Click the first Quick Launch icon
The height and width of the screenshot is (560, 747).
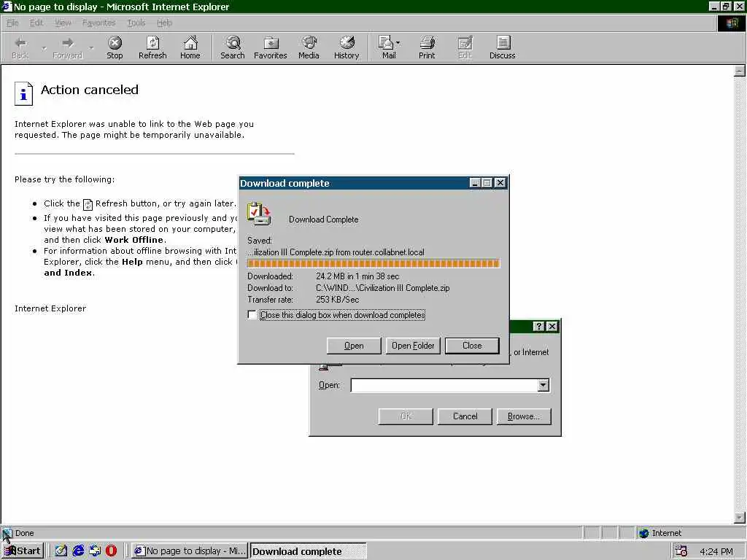61,551
